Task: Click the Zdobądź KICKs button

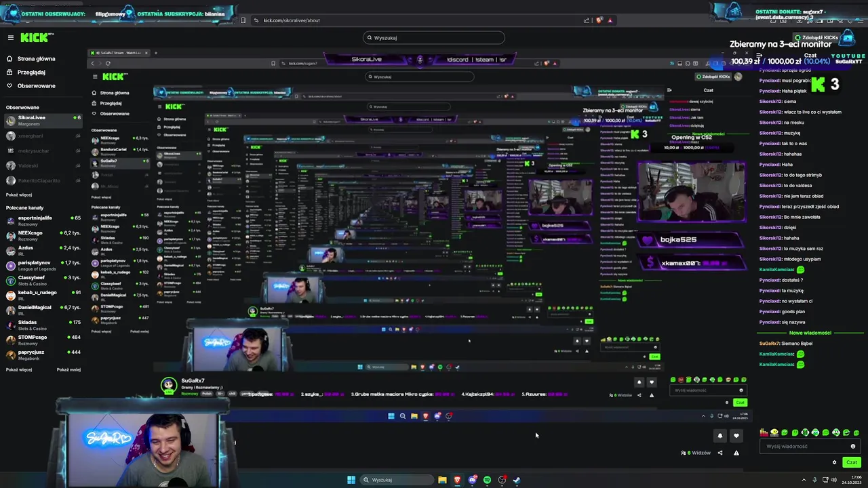Action: tap(816, 38)
